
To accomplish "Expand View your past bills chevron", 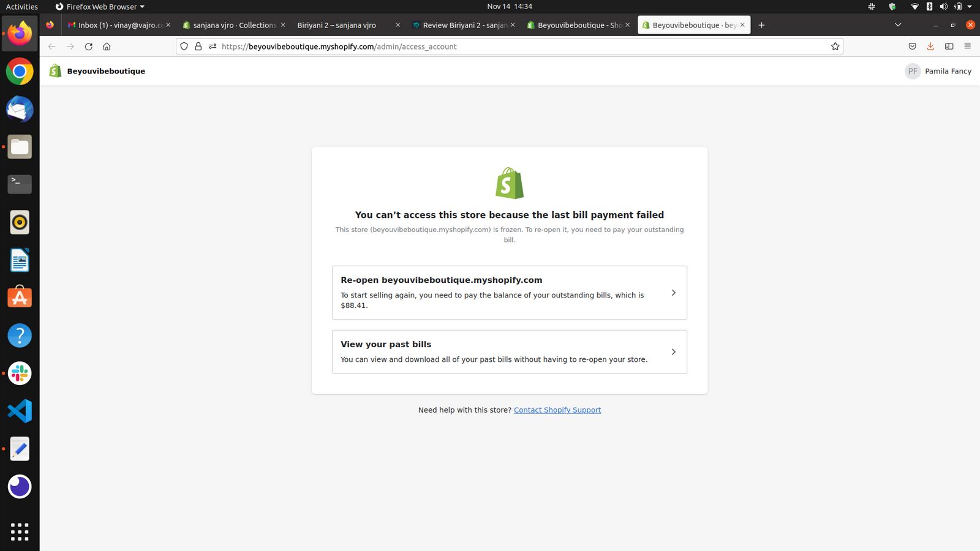I will tap(673, 352).
